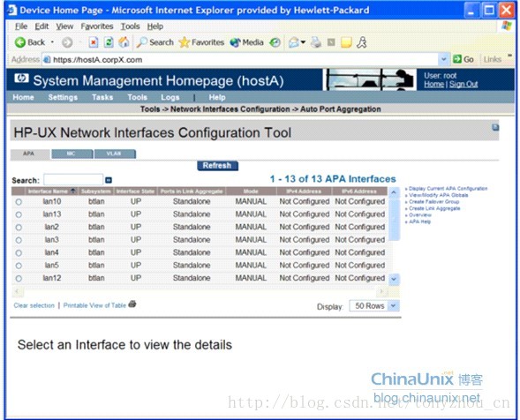Screen dimensions: 520x420
Task: Click the table scroll down arrow
Action: (394, 279)
